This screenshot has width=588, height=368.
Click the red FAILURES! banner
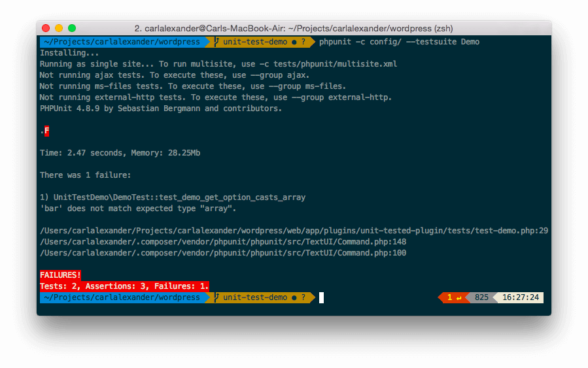tap(60, 275)
